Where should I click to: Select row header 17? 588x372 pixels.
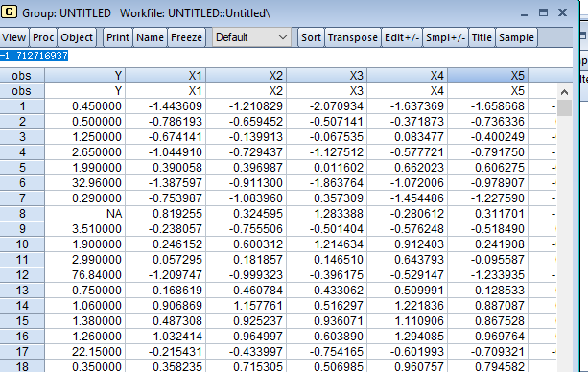click(x=22, y=351)
